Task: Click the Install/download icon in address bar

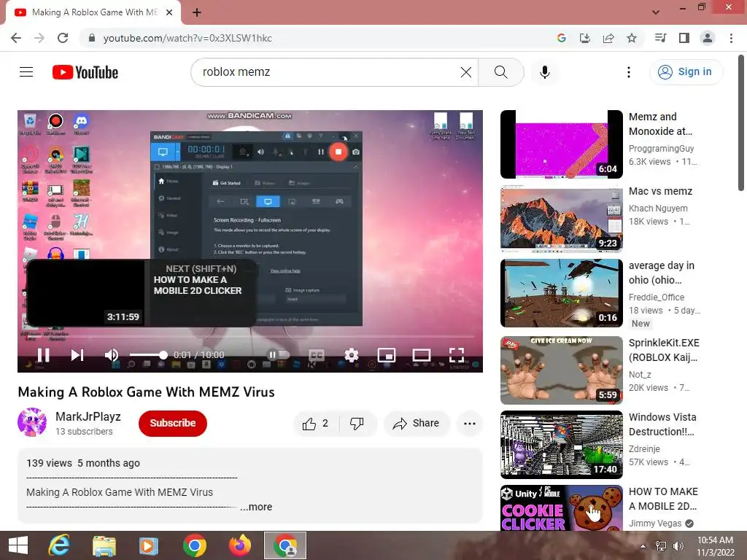Action: point(585,38)
